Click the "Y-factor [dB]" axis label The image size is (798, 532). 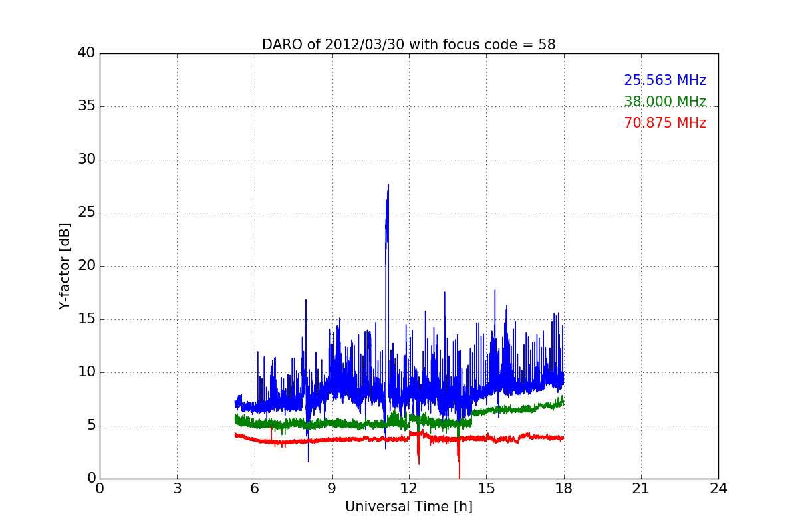click(64, 266)
